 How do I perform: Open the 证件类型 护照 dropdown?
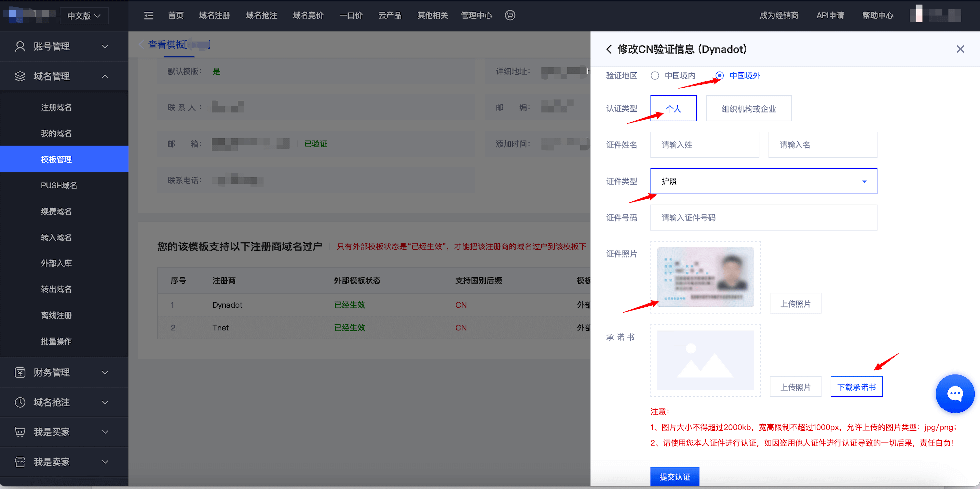(763, 181)
